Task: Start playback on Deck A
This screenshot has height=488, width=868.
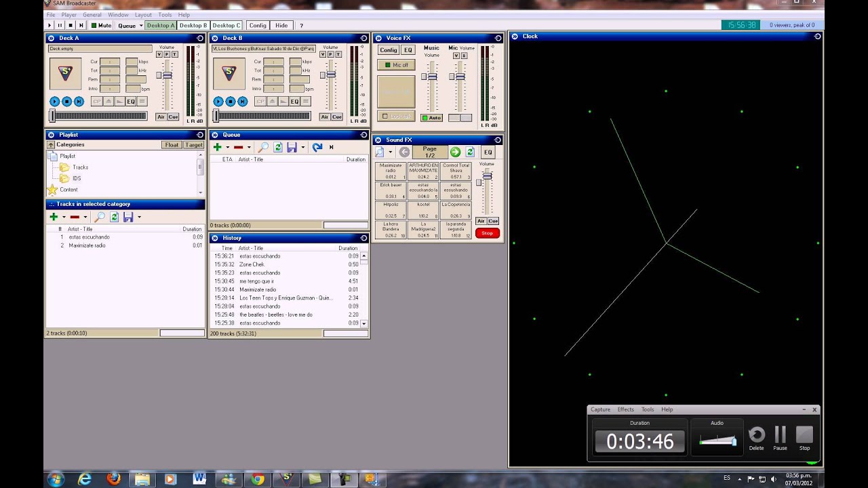Action: pos(54,102)
